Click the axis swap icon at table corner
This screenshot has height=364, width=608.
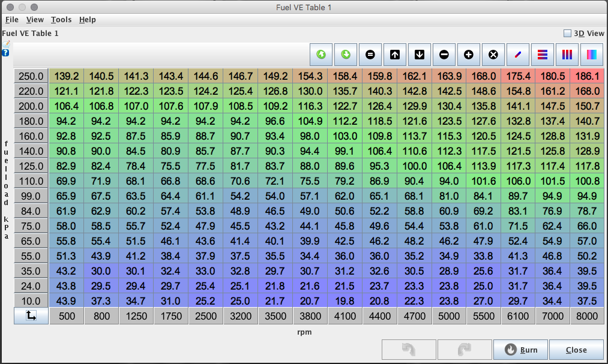pyautogui.click(x=31, y=316)
